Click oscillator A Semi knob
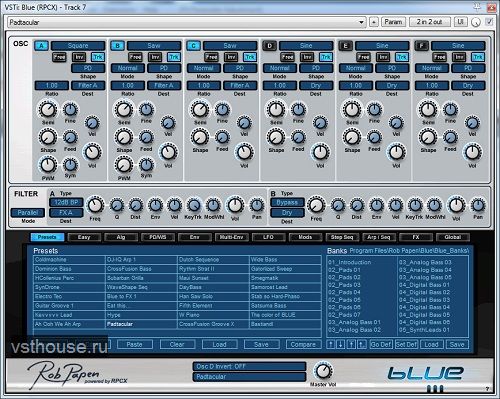The image size is (500, 399). (48, 110)
